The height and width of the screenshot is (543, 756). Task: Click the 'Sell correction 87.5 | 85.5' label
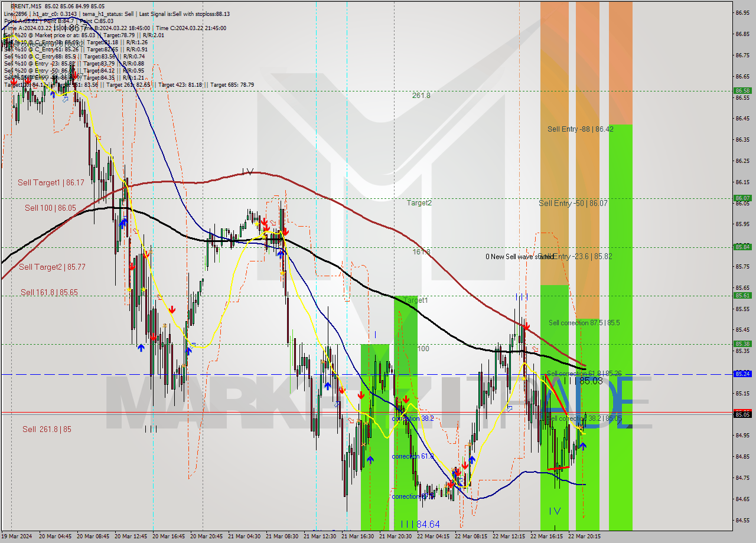pos(584,323)
